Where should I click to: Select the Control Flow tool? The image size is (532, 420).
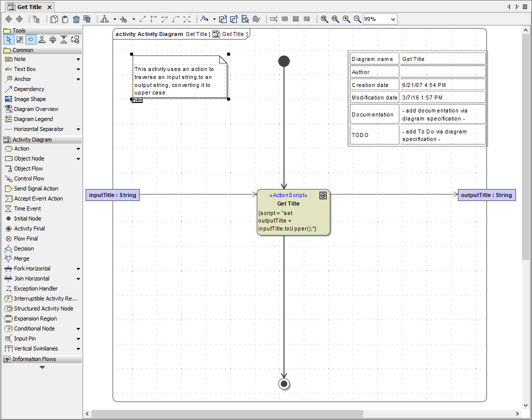29,178
